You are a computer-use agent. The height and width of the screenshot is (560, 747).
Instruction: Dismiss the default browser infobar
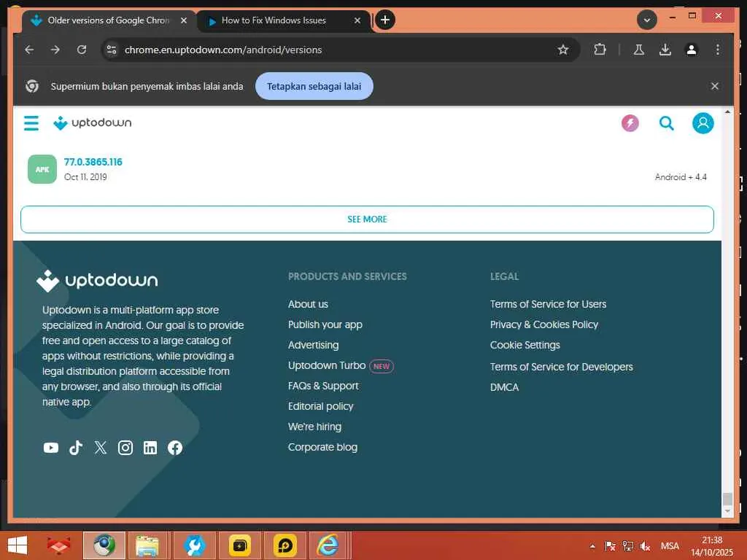(715, 86)
